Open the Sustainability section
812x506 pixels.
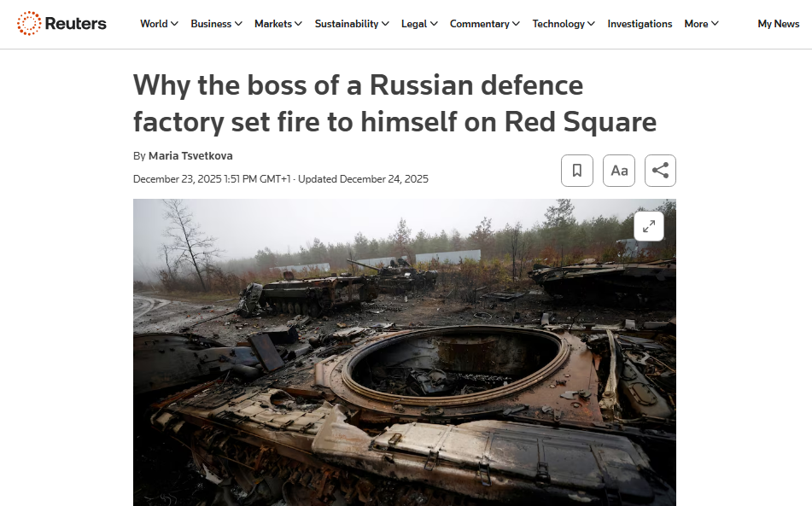347,24
